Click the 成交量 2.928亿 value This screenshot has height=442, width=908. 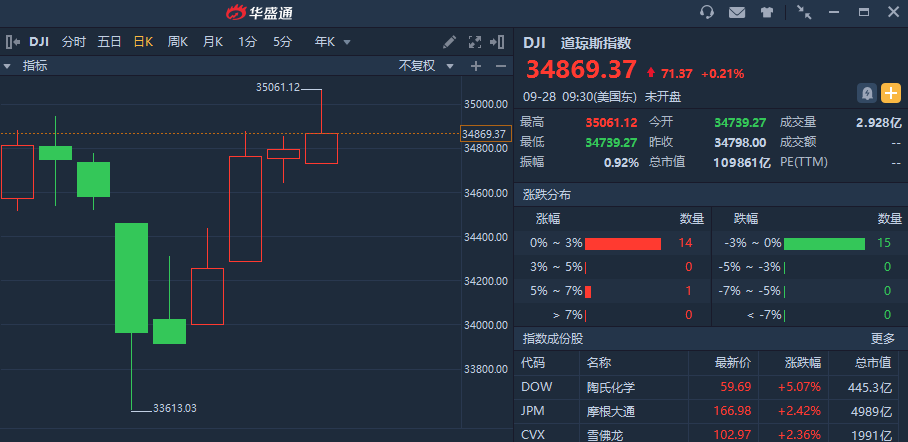(x=878, y=123)
